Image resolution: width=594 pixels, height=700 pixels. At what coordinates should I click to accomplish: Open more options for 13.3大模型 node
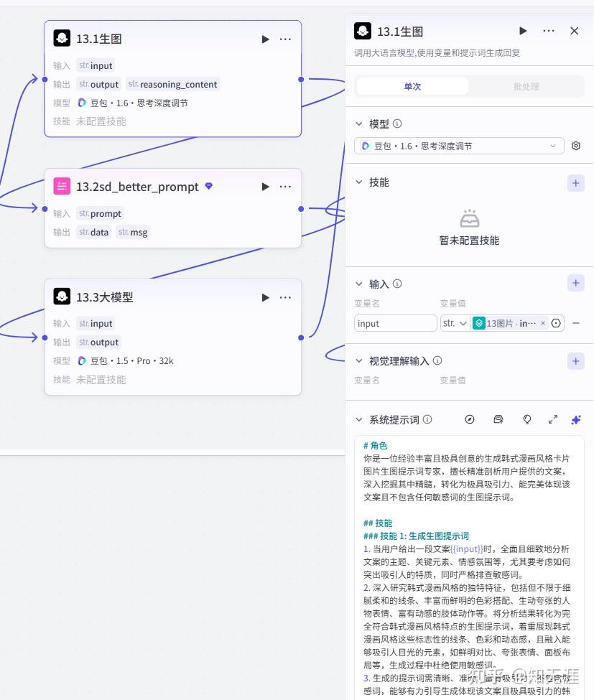285,297
